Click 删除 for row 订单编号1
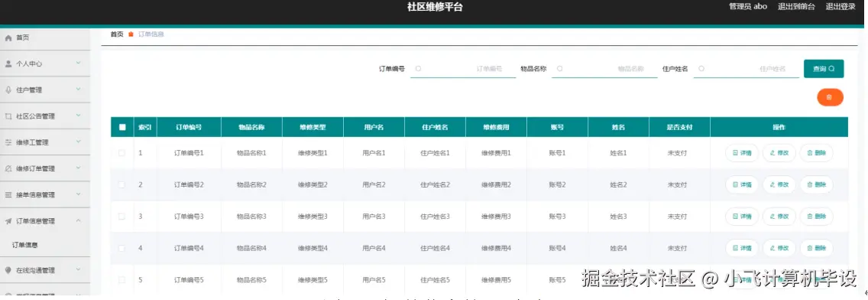 click(816, 153)
